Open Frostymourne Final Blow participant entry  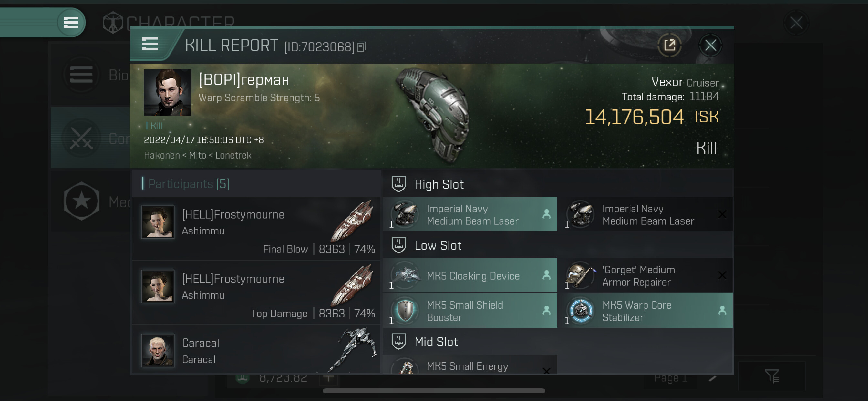tap(256, 228)
